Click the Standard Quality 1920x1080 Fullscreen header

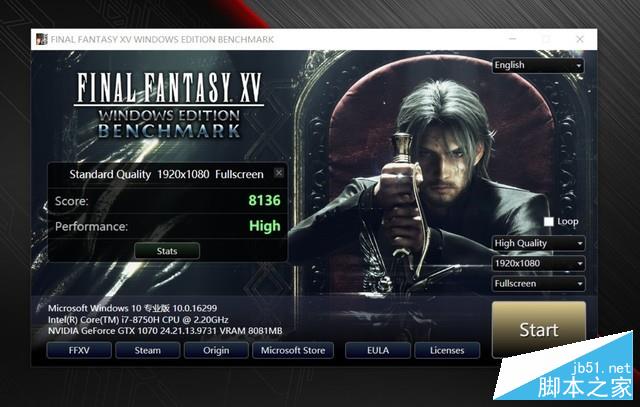166,174
